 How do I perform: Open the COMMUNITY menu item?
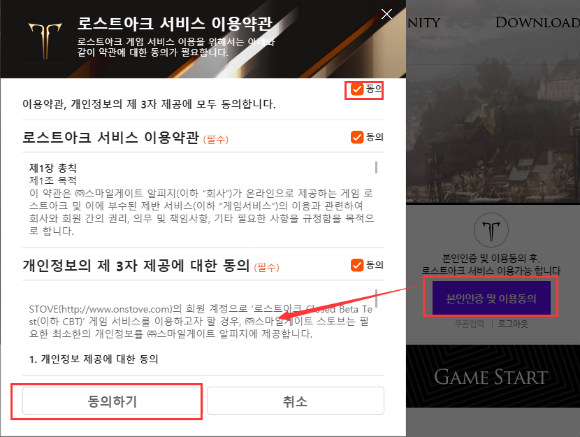click(x=424, y=23)
